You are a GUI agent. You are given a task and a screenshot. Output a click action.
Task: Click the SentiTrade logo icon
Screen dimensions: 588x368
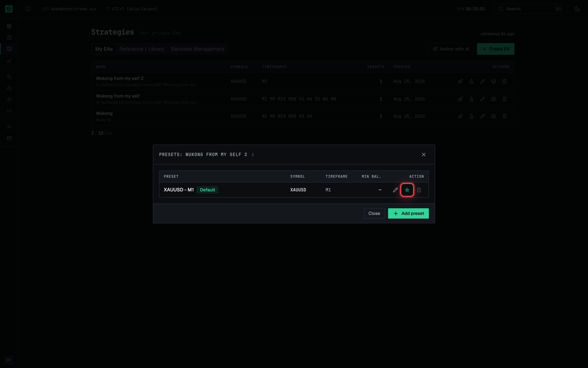9,9
